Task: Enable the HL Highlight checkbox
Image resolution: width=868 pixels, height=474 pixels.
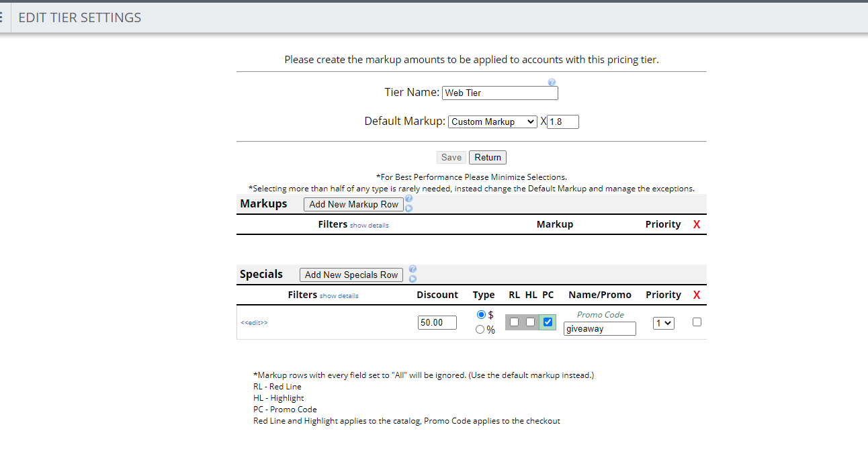Action: (530, 322)
